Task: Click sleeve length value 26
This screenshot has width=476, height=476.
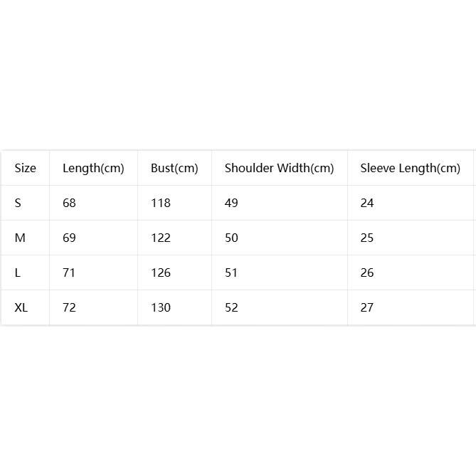Action: [x=367, y=273]
